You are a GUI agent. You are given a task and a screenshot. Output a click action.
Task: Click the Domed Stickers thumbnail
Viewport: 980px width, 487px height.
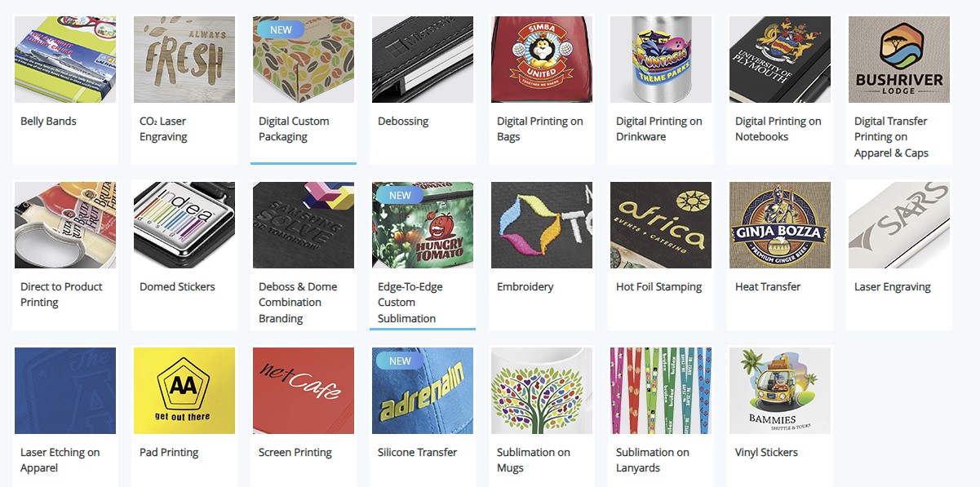(x=184, y=225)
